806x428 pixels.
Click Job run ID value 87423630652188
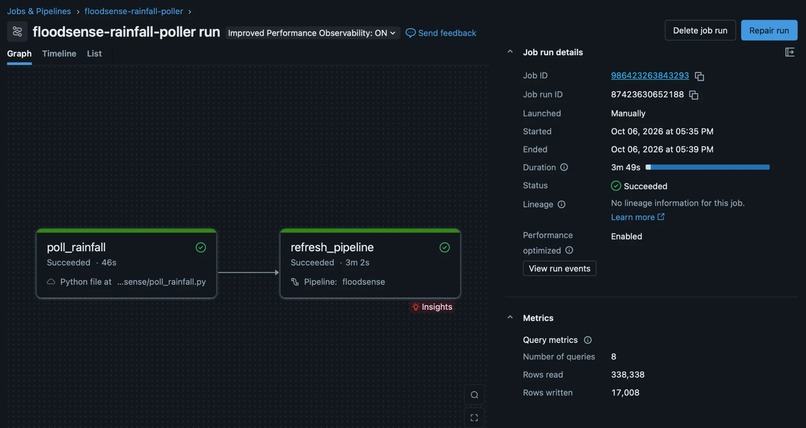tap(647, 95)
